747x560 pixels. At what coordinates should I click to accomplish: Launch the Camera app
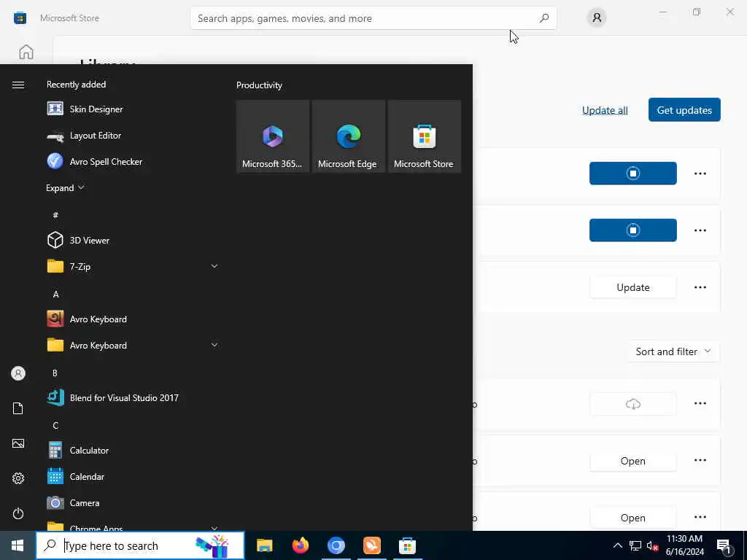(133, 502)
